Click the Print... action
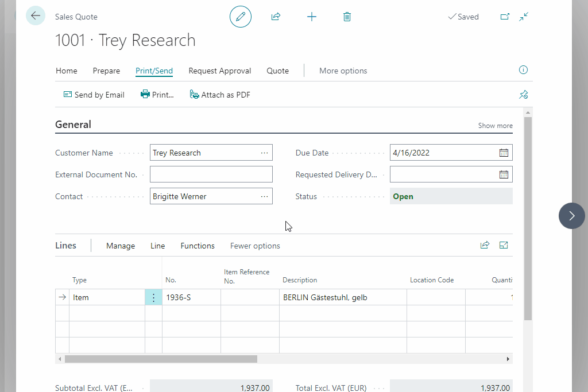 pos(157,95)
